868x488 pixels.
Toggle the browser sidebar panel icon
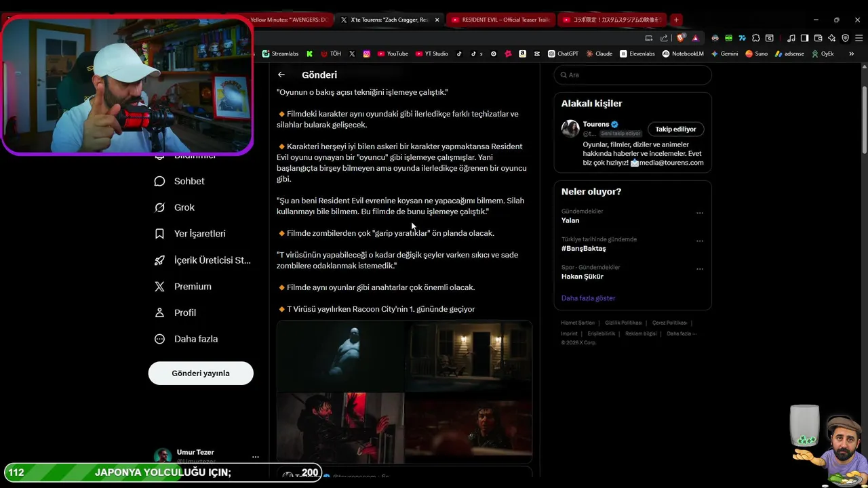(x=804, y=38)
